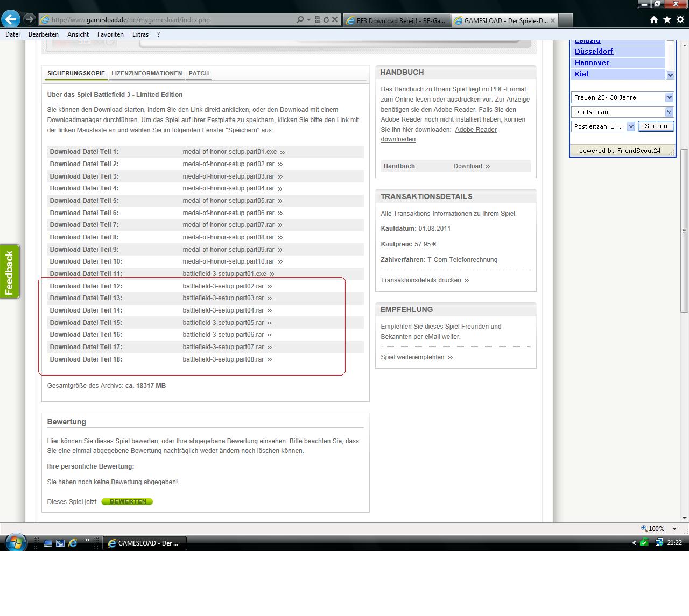Click the browser Forward arrow button
689x616 pixels.
click(30, 19)
